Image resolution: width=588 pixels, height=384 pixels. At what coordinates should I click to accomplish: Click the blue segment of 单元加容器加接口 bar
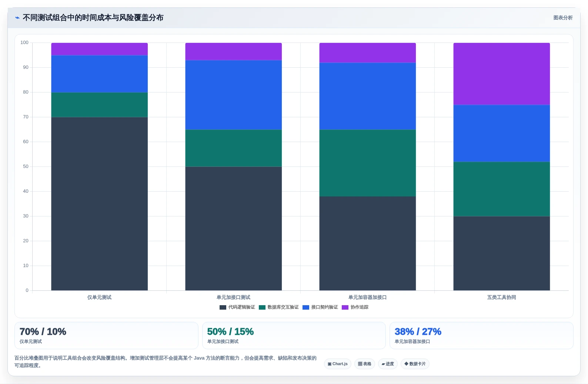coord(368,96)
